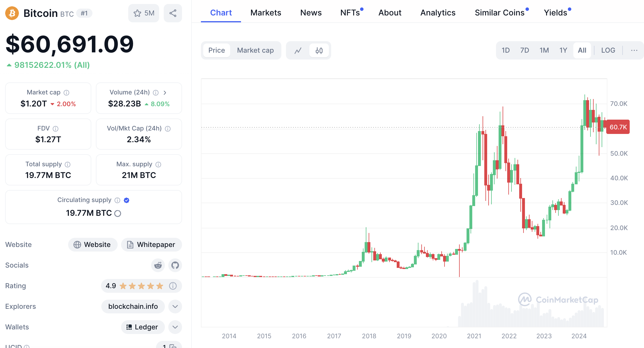Image resolution: width=644 pixels, height=348 pixels.
Task: Set chart range to 1M
Action: (544, 50)
